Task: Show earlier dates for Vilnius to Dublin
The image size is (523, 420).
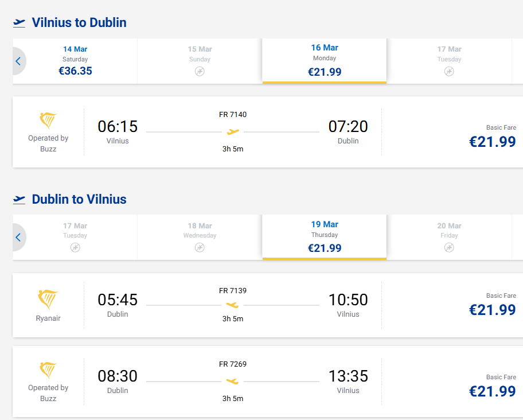Action: pyautogui.click(x=18, y=61)
